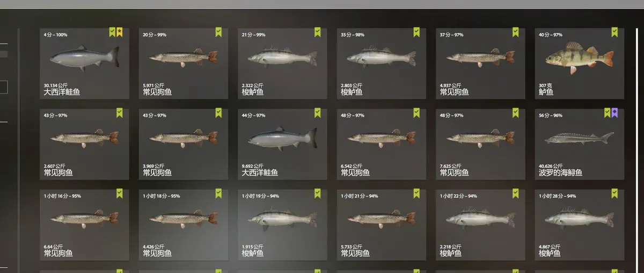Select the 鲈鱼 307克 perch card

point(580,63)
